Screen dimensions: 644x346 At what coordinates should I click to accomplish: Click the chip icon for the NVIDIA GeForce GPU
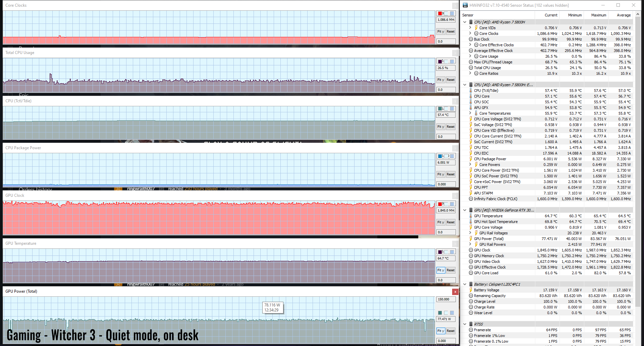click(471, 210)
